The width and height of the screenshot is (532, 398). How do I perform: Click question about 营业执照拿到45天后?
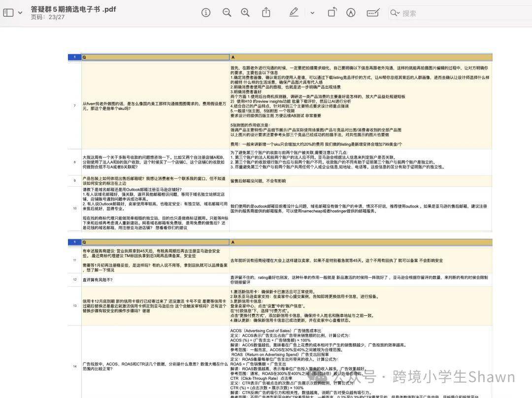(x=155, y=261)
